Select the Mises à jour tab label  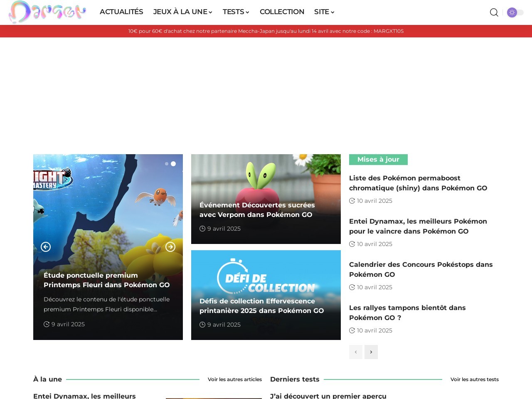pyautogui.click(x=378, y=160)
